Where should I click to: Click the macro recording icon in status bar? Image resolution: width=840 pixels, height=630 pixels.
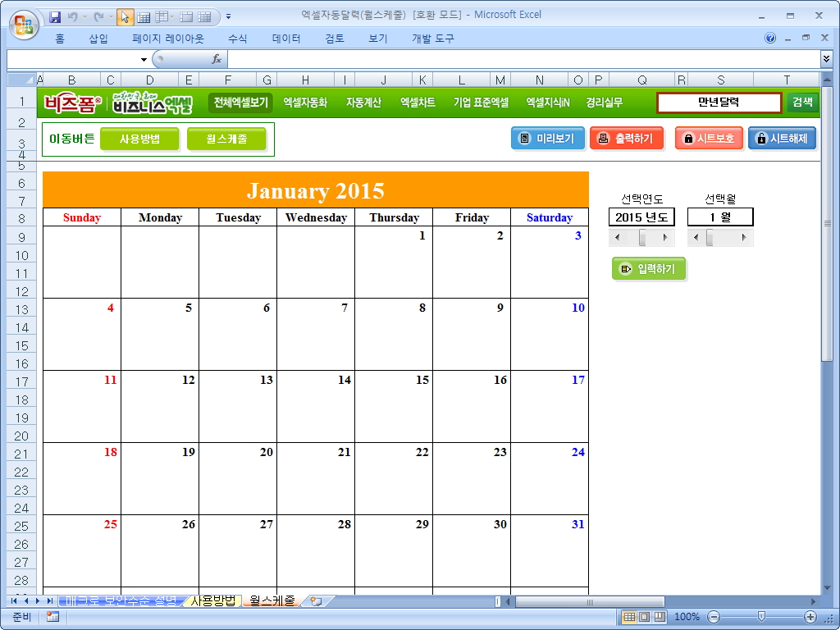coord(52,617)
